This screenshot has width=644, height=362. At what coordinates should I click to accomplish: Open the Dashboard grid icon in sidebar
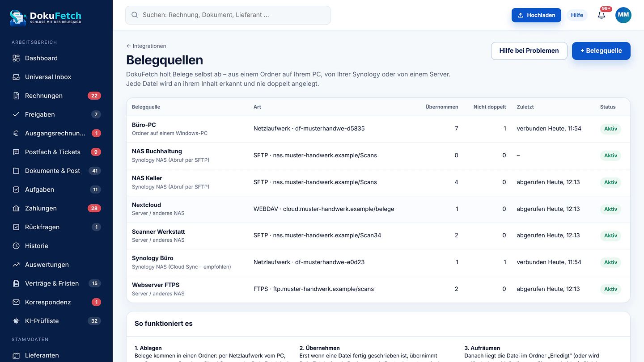[16, 58]
